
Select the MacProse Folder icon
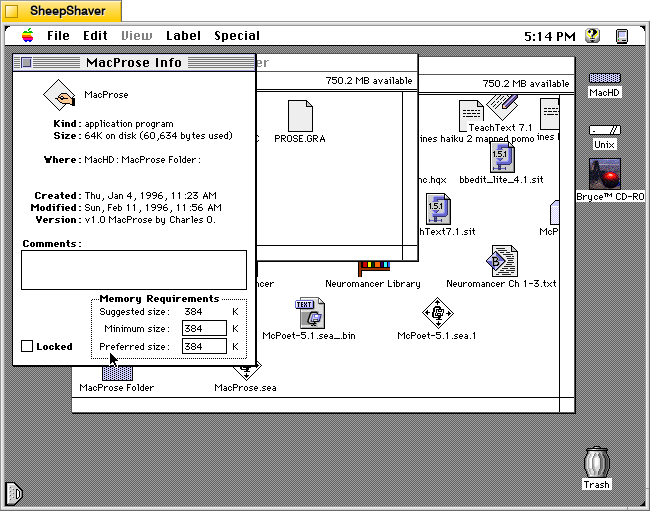tap(117, 373)
